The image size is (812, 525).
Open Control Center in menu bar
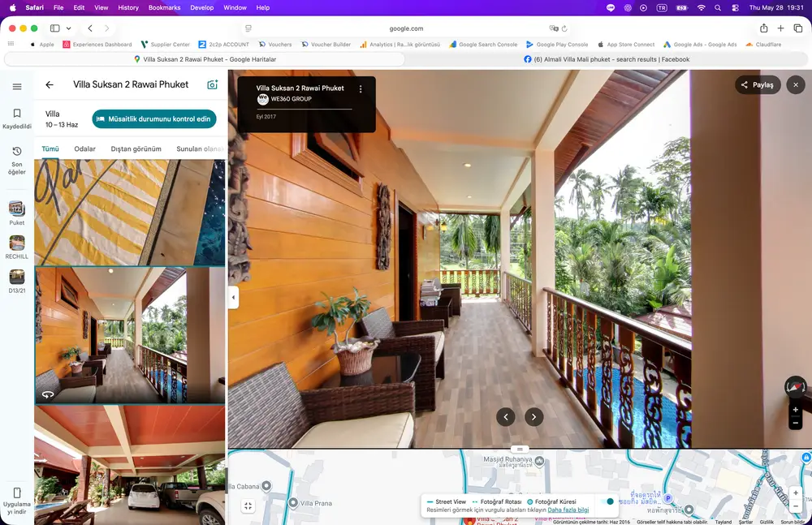point(736,8)
